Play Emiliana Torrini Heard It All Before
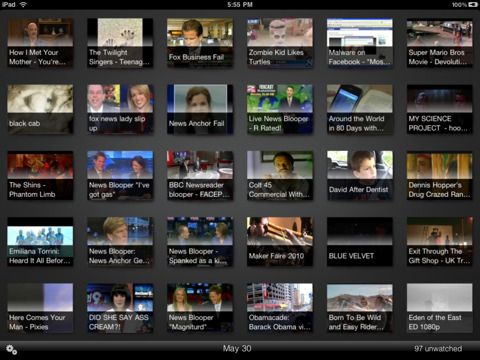This screenshot has height=360, width=480. (x=40, y=242)
